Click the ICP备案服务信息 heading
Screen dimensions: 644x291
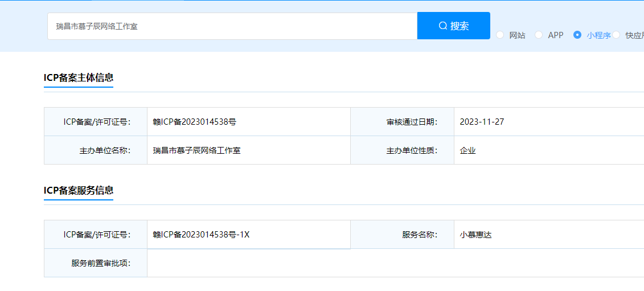[79, 190]
